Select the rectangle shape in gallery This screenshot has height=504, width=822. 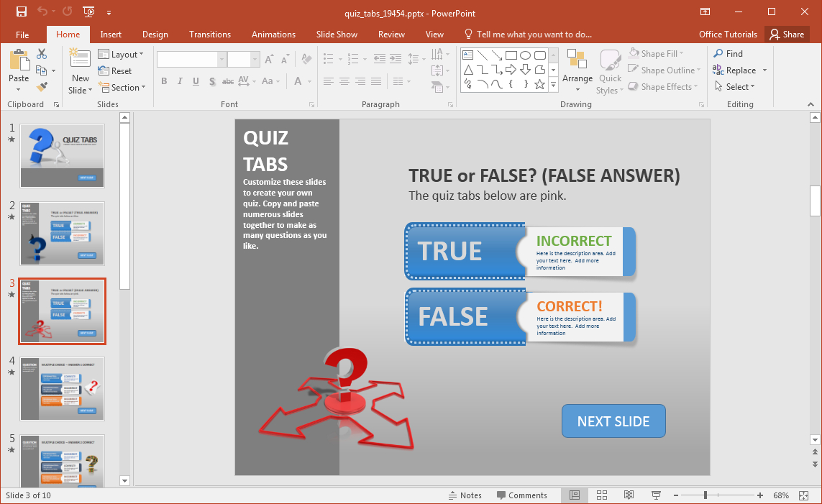coord(511,55)
